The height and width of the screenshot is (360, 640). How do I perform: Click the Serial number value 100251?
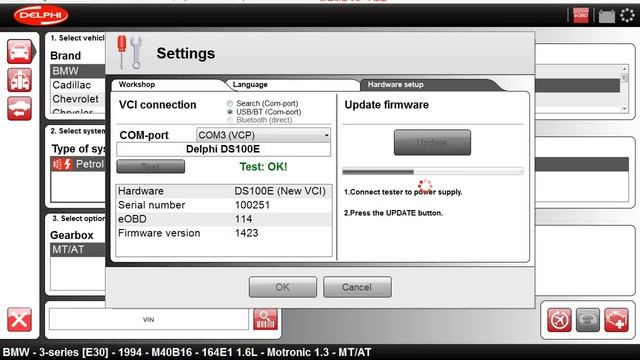click(x=252, y=205)
